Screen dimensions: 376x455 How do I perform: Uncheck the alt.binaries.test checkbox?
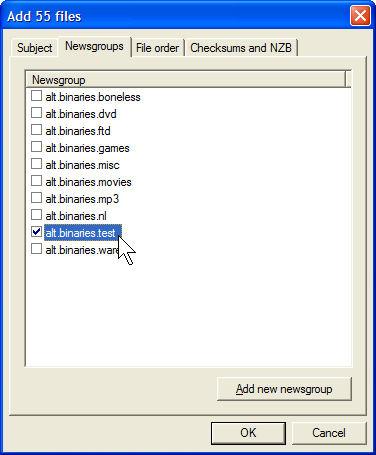point(36,232)
